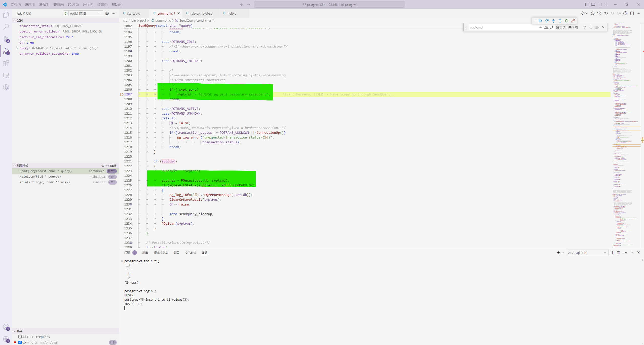Open the Extensions view icon

tap(6, 63)
